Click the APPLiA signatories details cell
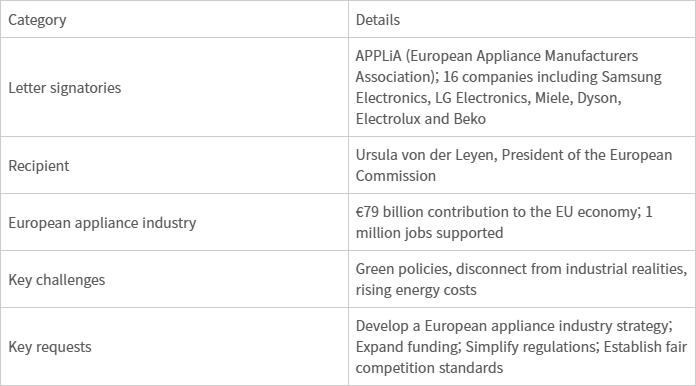696x386 pixels. click(x=522, y=87)
